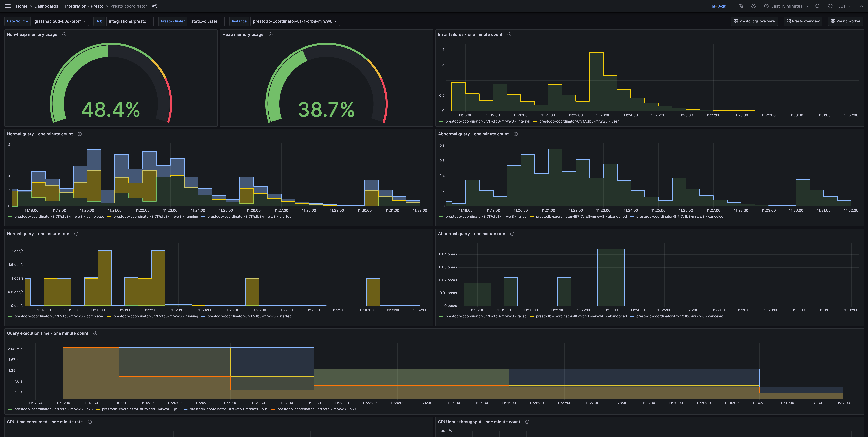Open dashboard settings gear
This screenshot has width=868, height=437.
[x=753, y=6]
